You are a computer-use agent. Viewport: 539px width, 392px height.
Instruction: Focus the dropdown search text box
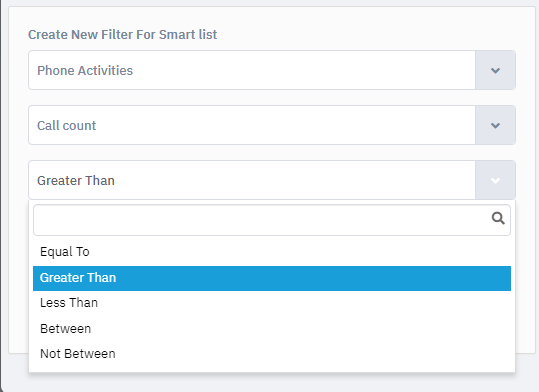[x=272, y=220]
